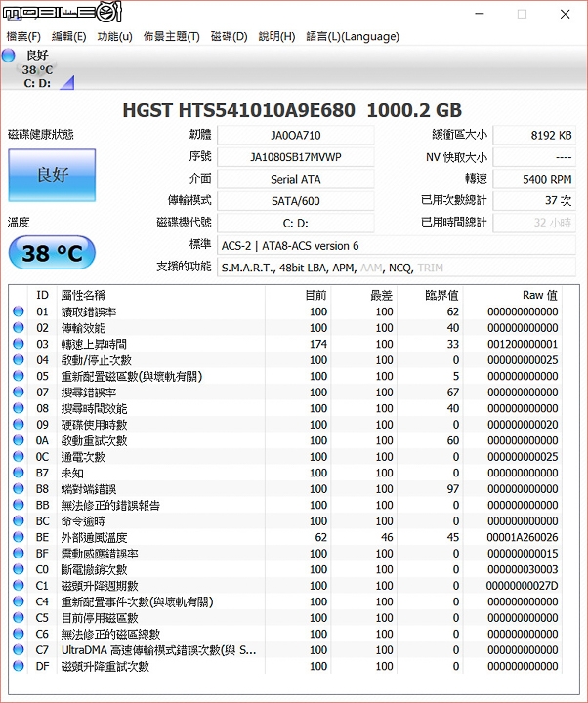This screenshot has width=588, height=703.
Task: Select the C: D: disk status indicator at top
Action: coord(38,68)
